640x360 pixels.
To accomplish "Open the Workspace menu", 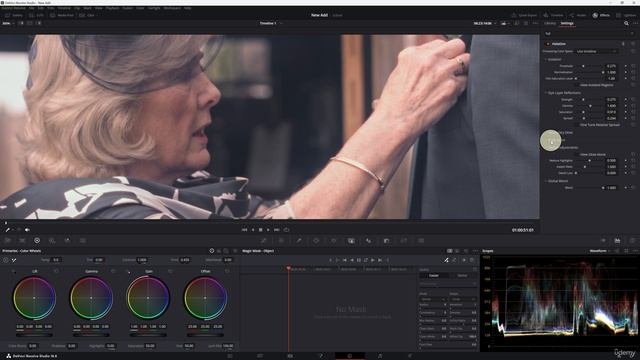I will pyautogui.click(x=172, y=8).
